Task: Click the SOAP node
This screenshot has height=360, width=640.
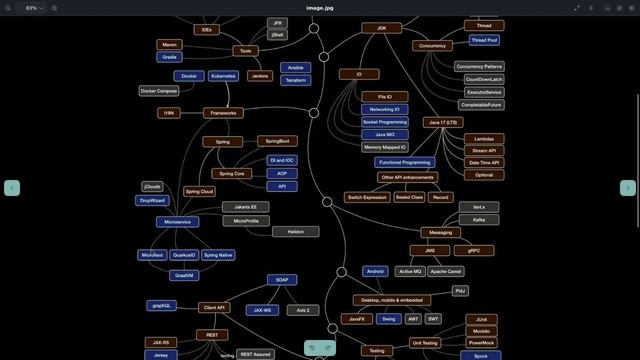Action: (282, 280)
